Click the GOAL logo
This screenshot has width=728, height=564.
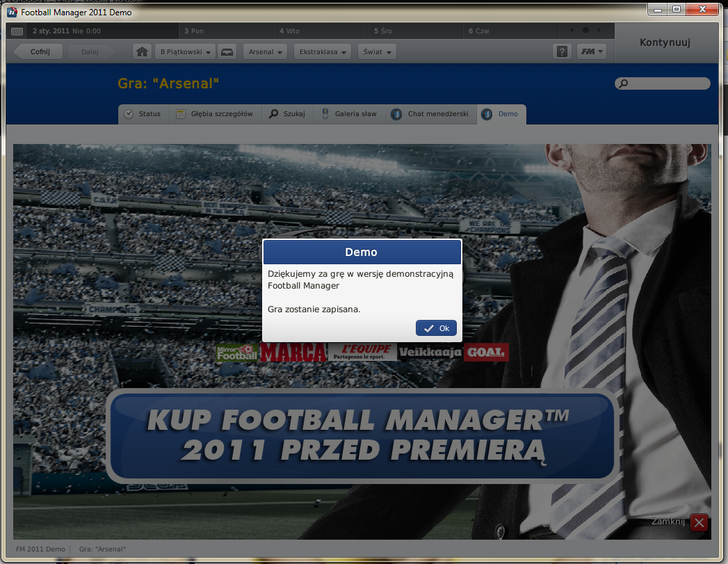(x=485, y=353)
